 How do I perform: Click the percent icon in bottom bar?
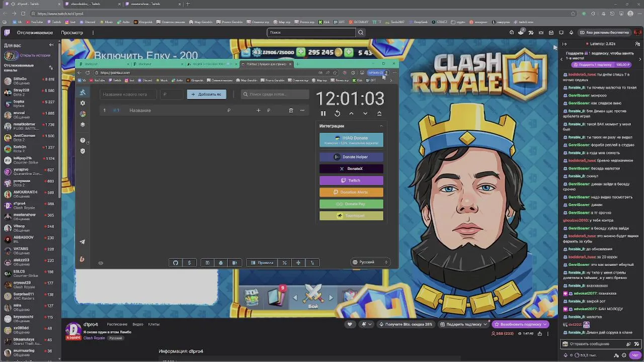pyautogui.click(x=284, y=262)
